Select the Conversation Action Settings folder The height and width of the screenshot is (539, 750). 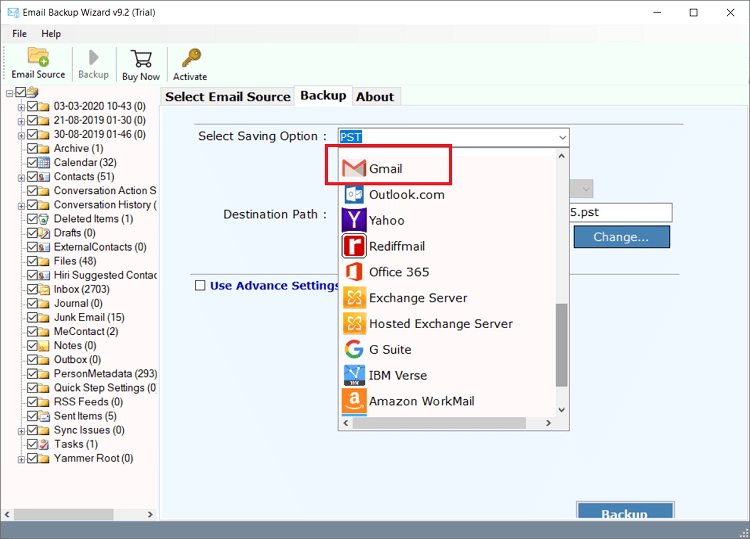(105, 190)
